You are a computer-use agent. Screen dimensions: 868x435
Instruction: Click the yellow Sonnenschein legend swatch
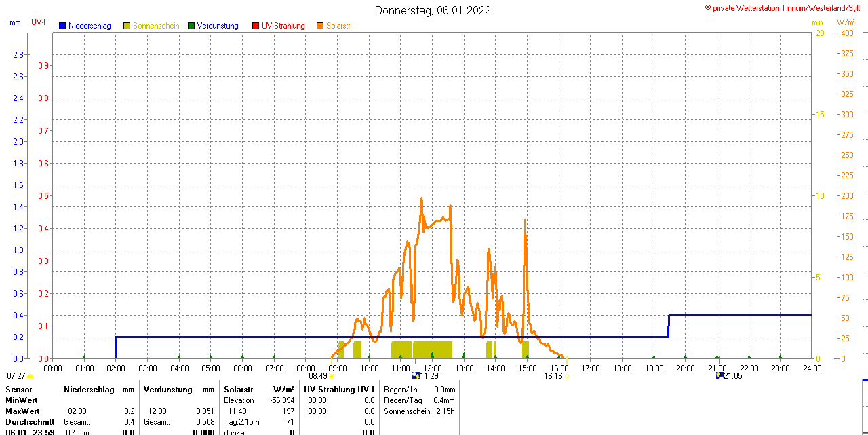(127, 26)
